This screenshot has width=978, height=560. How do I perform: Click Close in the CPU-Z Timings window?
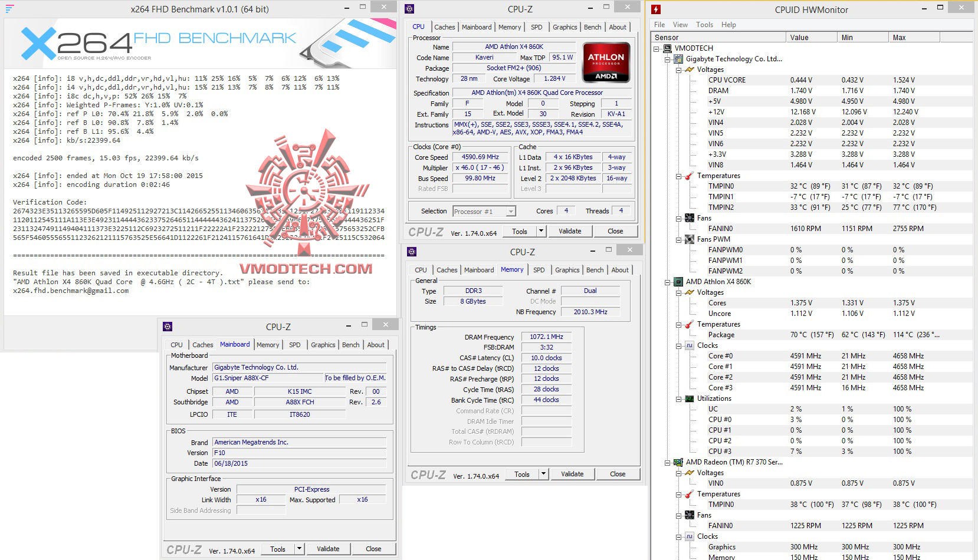[x=618, y=474]
